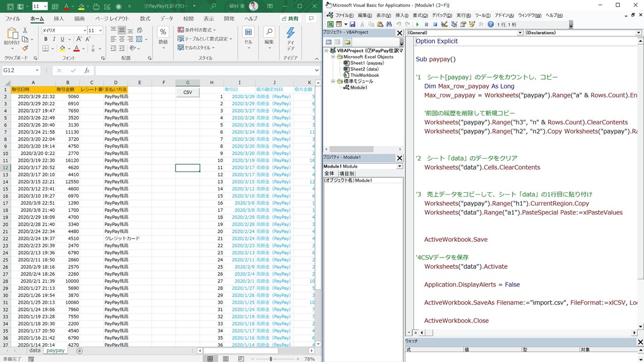The width and height of the screenshot is (644, 362).
Task: Open the 条件付き書式 dropdown
Action: pyautogui.click(x=197, y=30)
